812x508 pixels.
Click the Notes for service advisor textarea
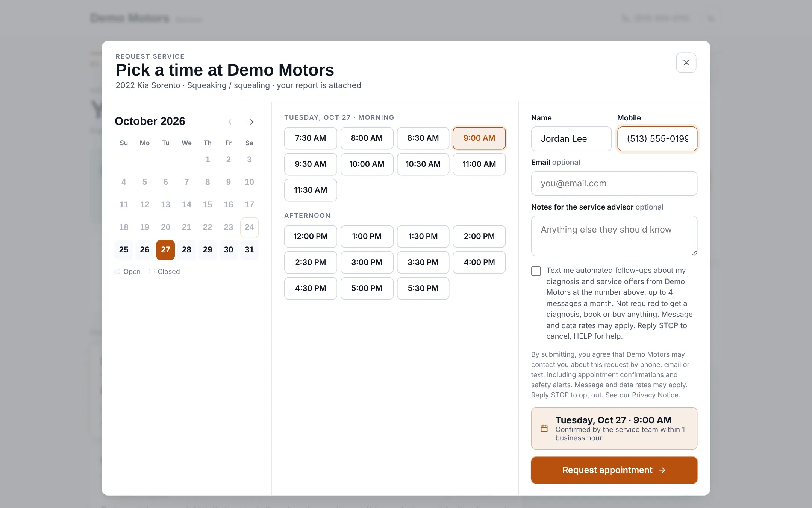coord(614,236)
